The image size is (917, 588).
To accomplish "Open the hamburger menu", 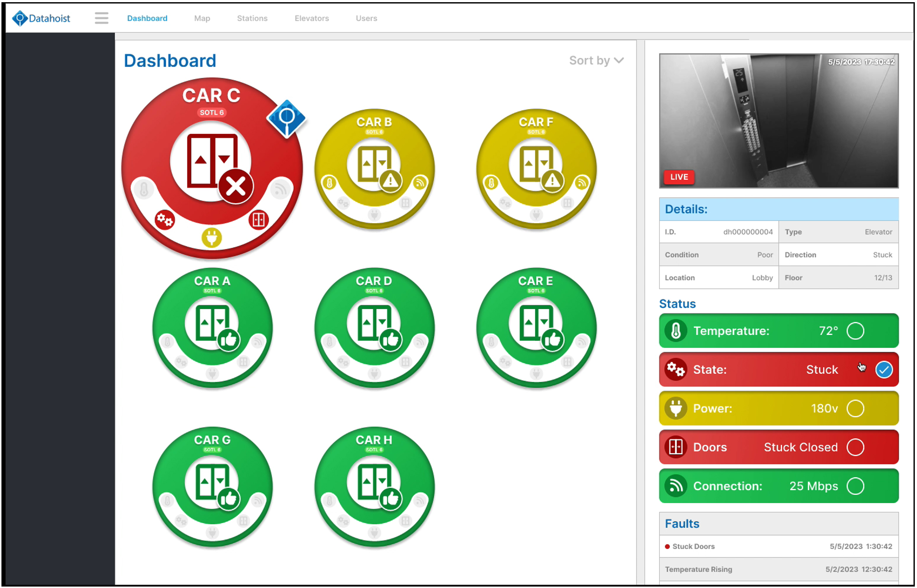I will tap(102, 18).
